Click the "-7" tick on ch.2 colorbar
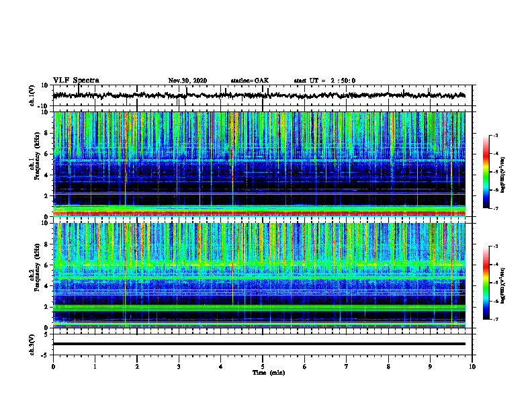The width and height of the screenshot is (532, 411). click(495, 319)
